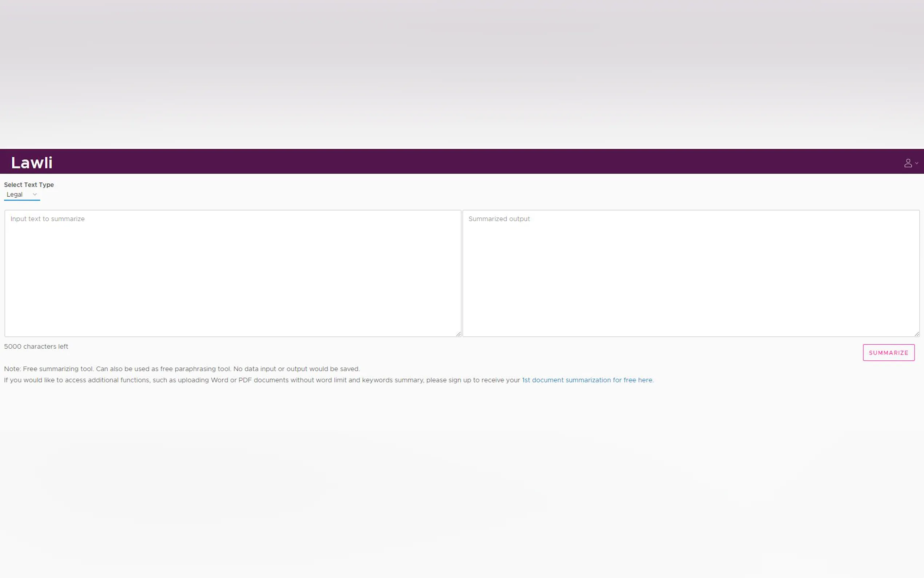Click the 'Select Text Type' label
This screenshot has height=578, width=924.
coord(29,185)
